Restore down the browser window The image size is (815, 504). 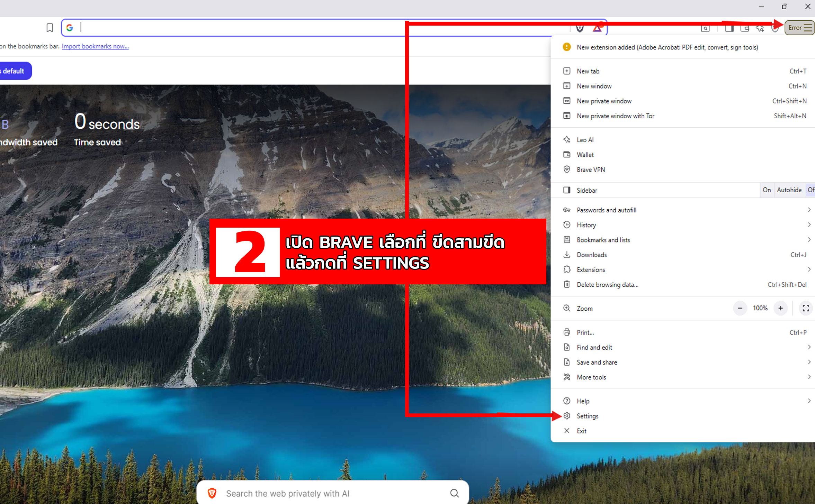pos(785,6)
